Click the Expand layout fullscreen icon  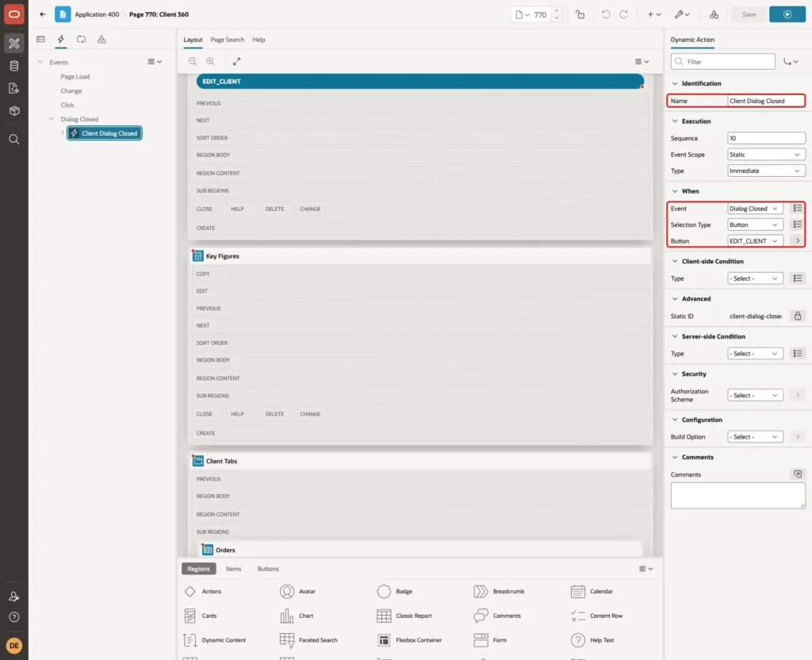tap(236, 61)
